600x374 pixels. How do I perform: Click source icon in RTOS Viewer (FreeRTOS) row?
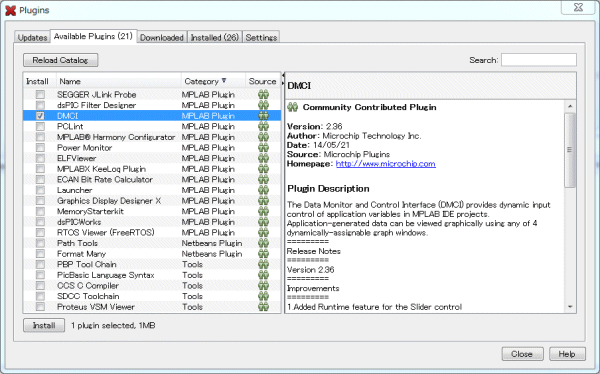pyautogui.click(x=263, y=232)
